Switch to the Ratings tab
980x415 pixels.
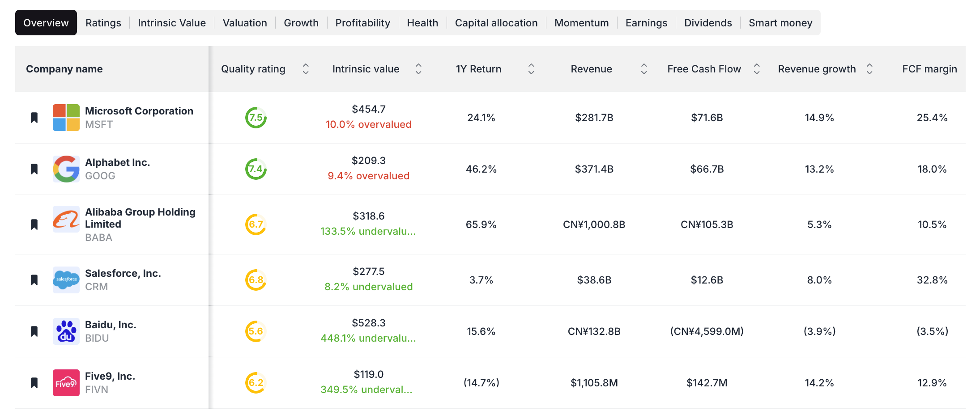[x=103, y=22]
